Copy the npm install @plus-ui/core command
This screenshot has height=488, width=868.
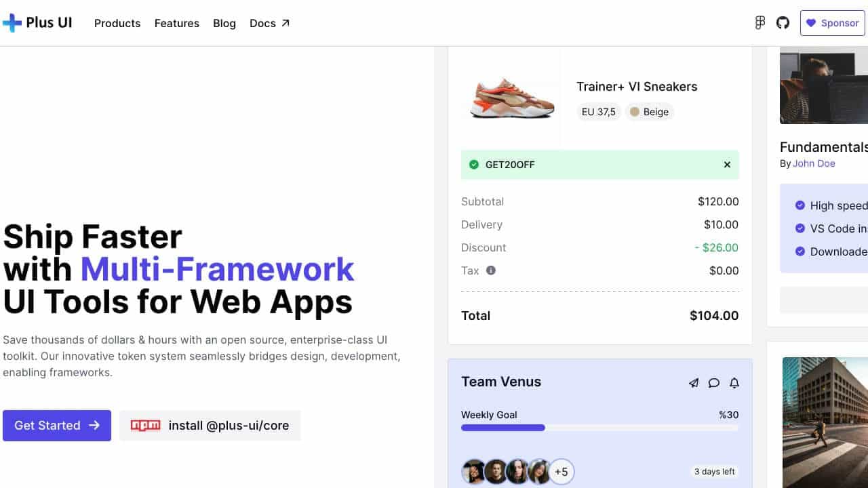tap(210, 426)
